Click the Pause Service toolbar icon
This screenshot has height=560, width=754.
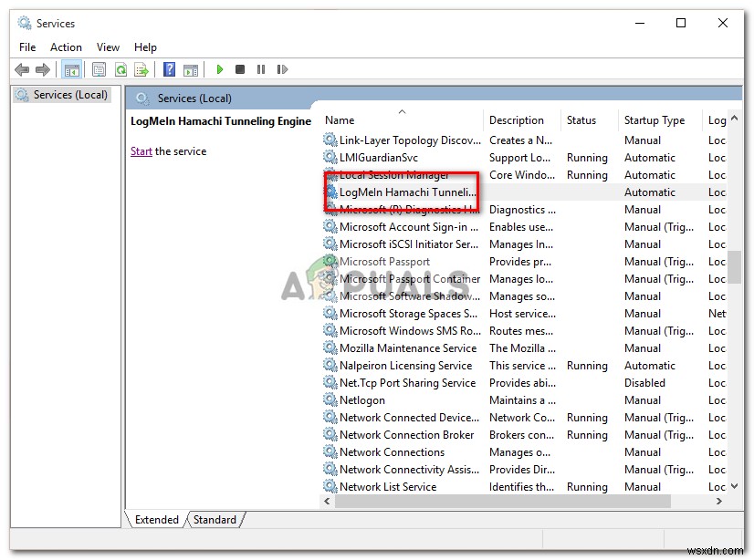261,69
